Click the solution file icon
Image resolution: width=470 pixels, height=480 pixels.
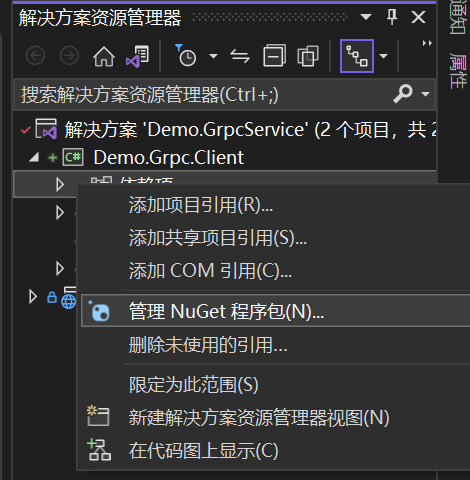click(x=46, y=129)
